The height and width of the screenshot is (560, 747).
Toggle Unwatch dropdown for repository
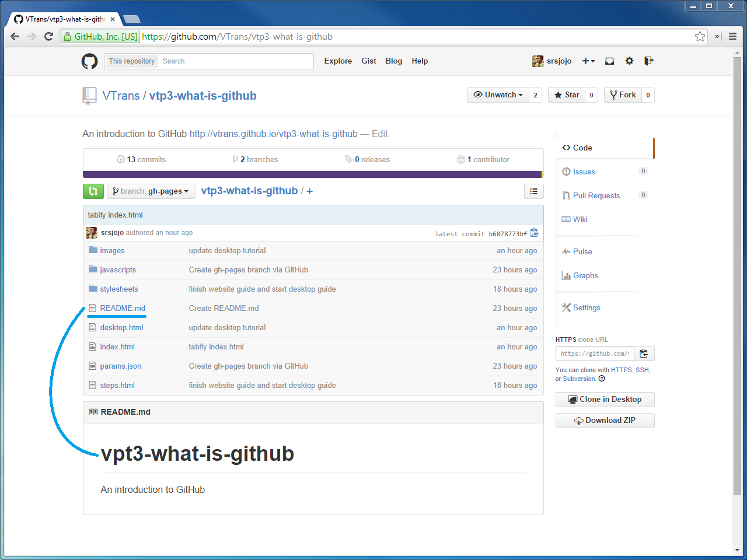point(498,95)
